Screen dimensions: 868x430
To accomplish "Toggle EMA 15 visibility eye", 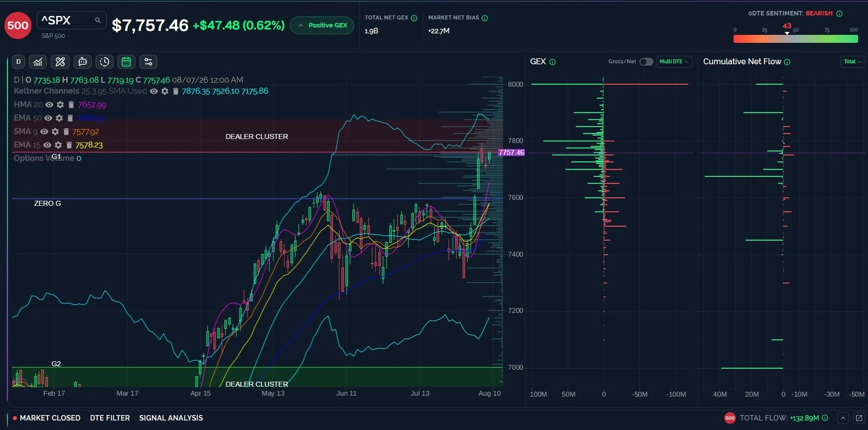I will (x=47, y=145).
